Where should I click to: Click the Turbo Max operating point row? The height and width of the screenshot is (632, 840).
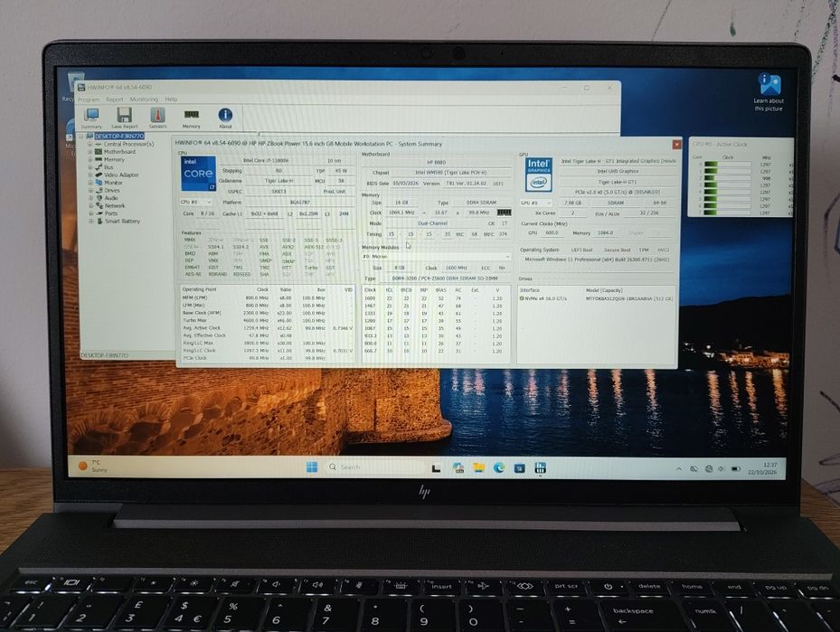267,320
